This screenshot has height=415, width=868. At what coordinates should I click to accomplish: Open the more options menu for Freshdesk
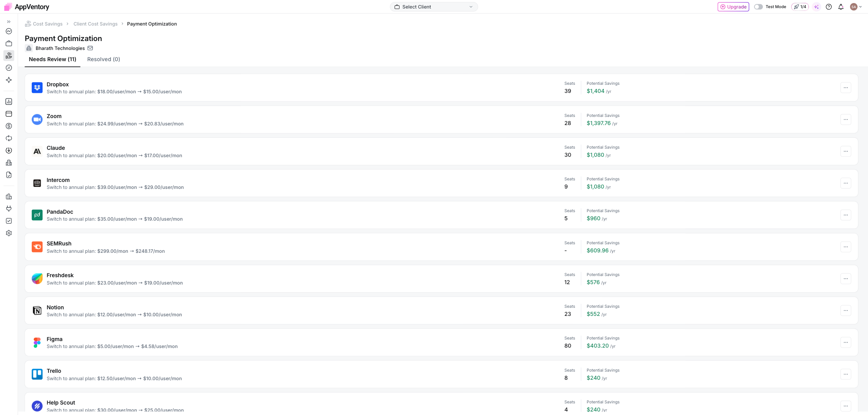tap(846, 279)
